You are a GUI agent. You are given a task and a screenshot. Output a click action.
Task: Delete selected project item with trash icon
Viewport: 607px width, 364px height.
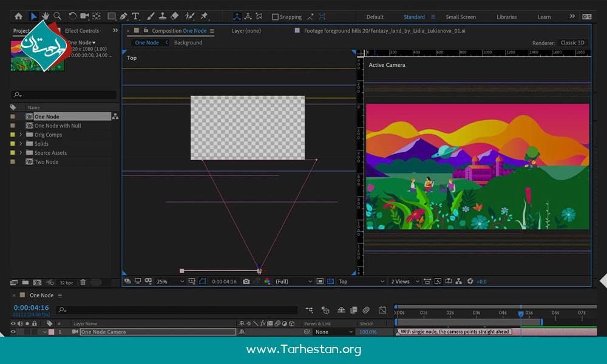83,282
